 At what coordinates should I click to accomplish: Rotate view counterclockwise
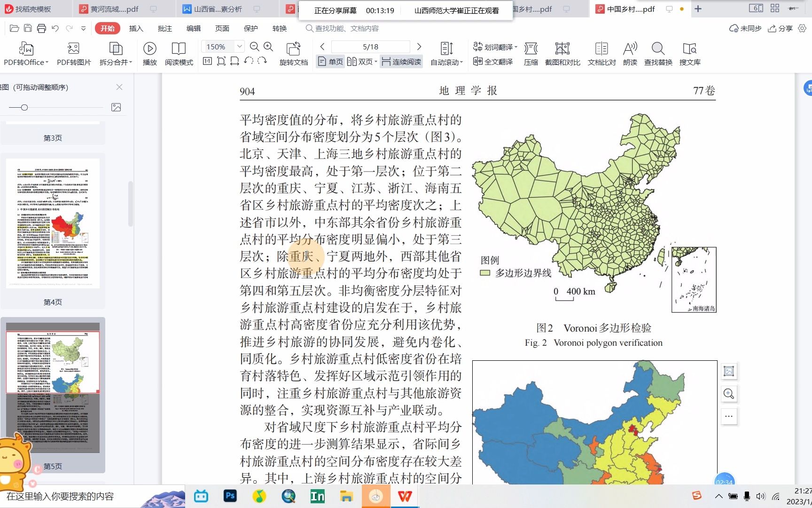tap(249, 61)
